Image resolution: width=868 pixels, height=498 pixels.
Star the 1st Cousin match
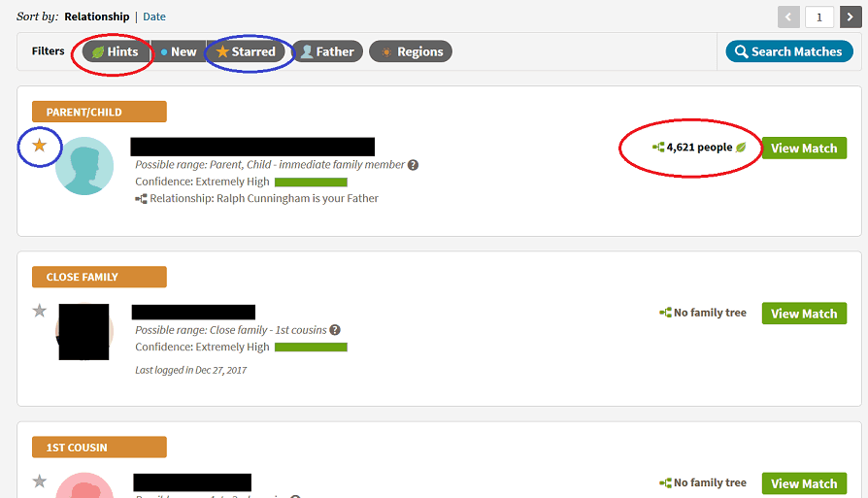(39, 481)
